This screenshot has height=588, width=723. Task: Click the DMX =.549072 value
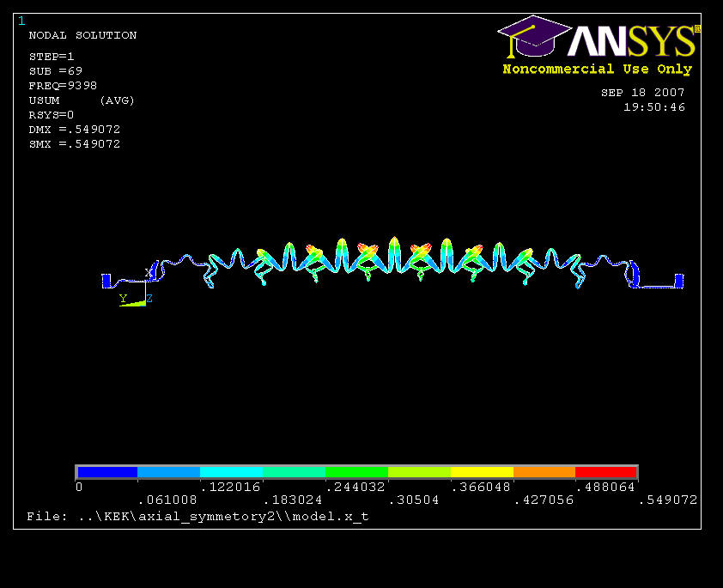coord(74,130)
